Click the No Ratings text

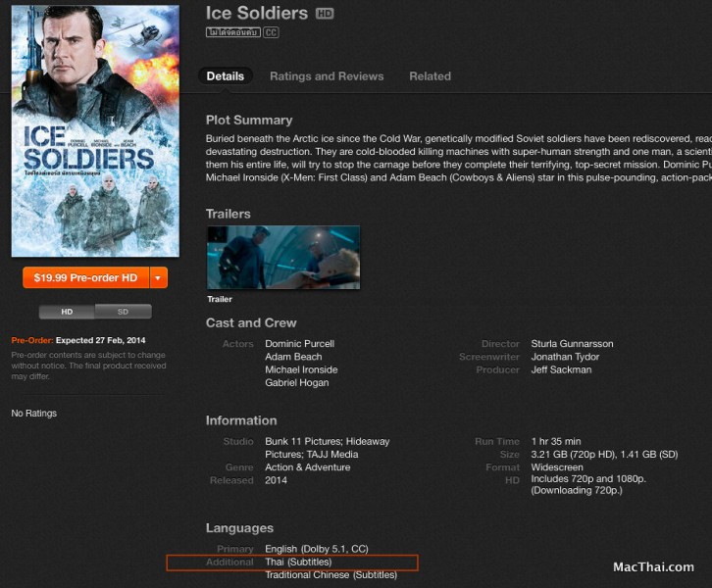coord(34,414)
